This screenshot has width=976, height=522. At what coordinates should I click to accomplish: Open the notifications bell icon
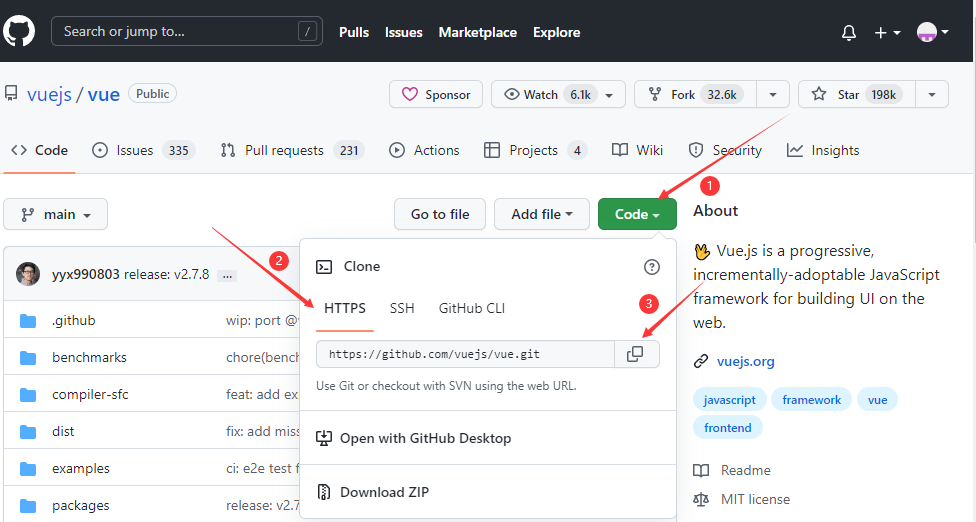[x=848, y=32]
